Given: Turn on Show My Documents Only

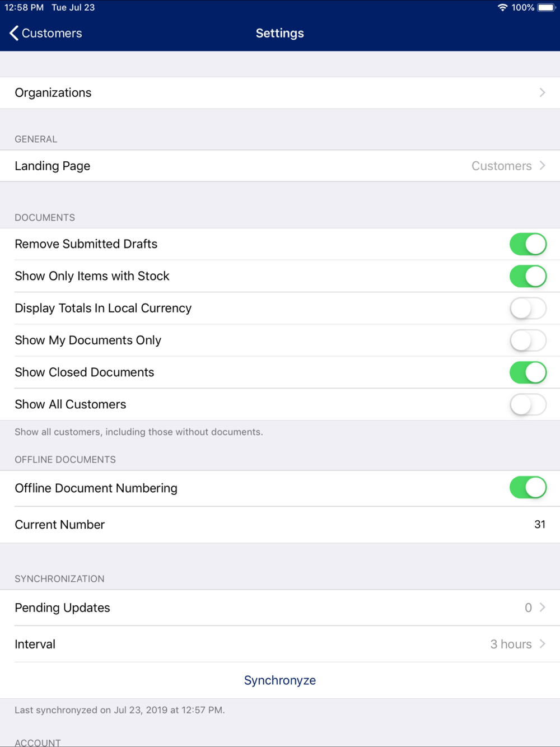Looking at the screenshot, I should point(528,340).
